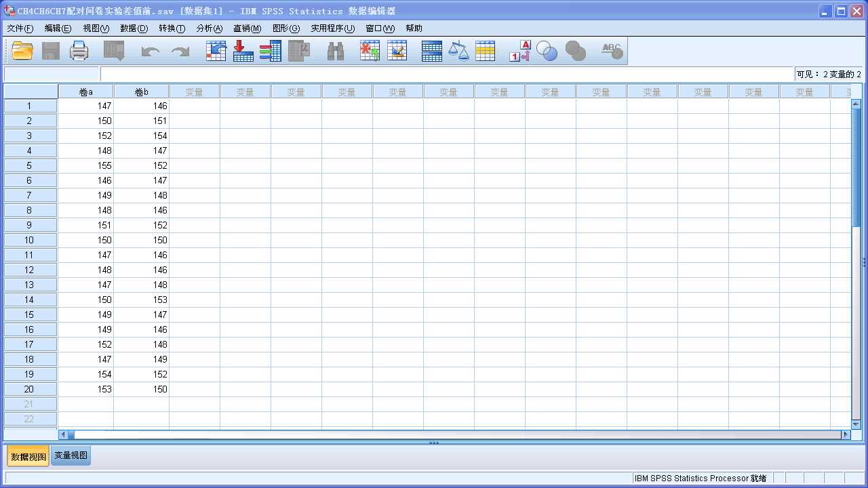868x488 pixels.
Task: Click 卷a cell in row 20 (153)
Action: [x=85, y=389]
